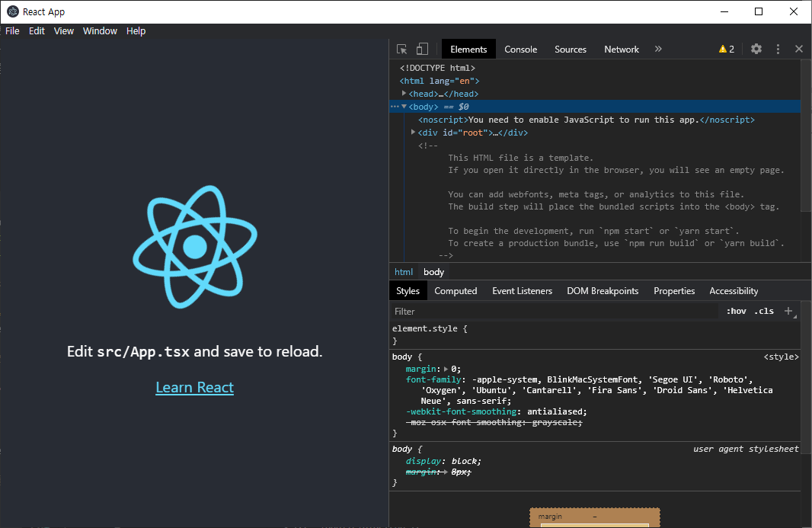The image size is (812, 528).
Task: Expand the head element node
Action: 404,93
